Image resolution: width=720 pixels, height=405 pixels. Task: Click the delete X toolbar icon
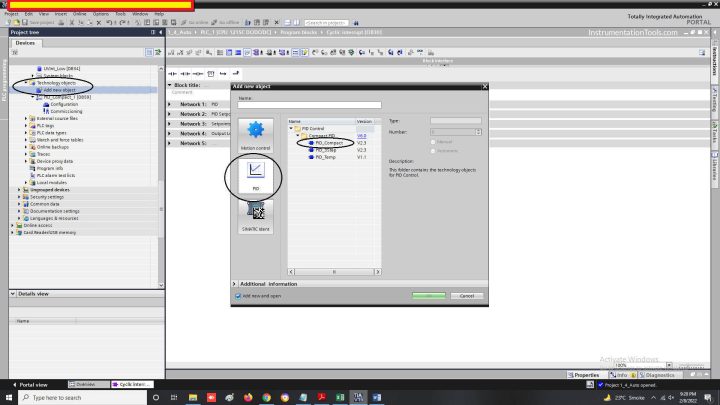99,22
